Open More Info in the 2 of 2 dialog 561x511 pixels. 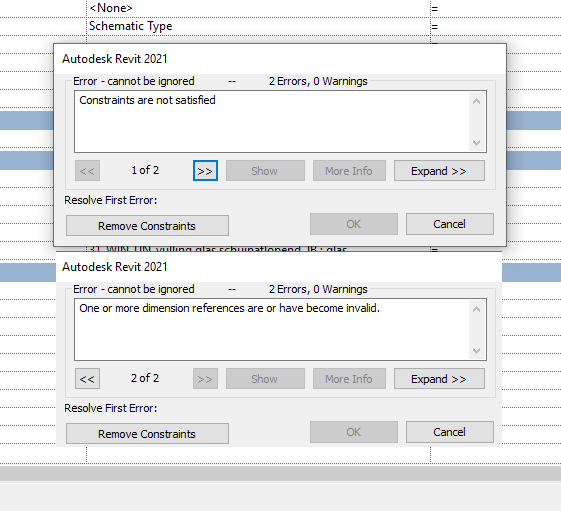[349, 379]
